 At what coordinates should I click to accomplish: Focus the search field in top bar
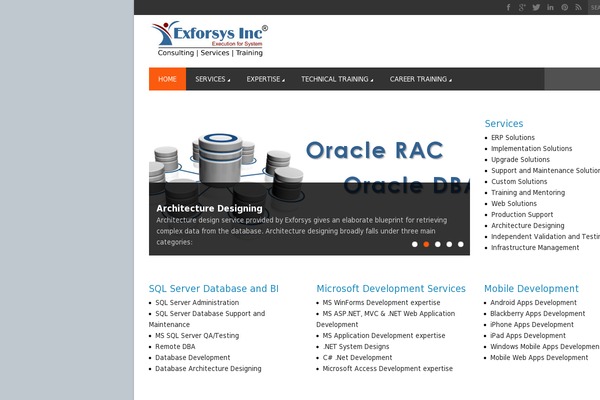point(594,7)
